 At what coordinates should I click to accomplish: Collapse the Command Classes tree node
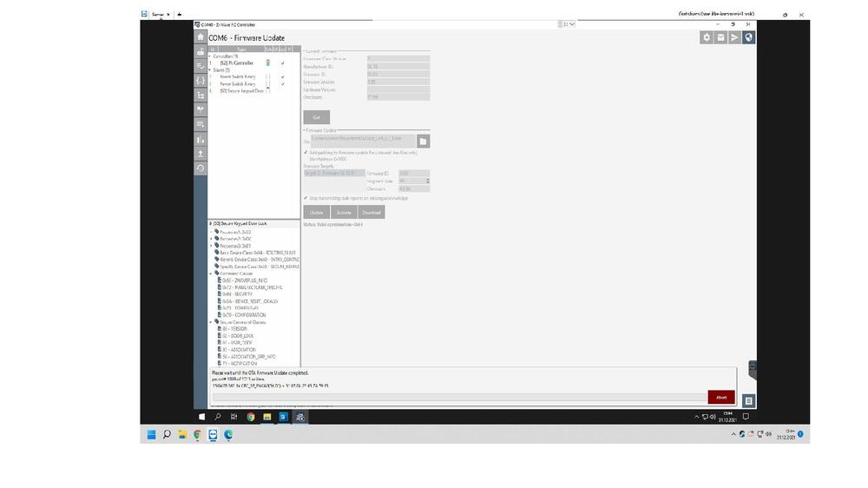pyautogui.click(x=211, y=274)
